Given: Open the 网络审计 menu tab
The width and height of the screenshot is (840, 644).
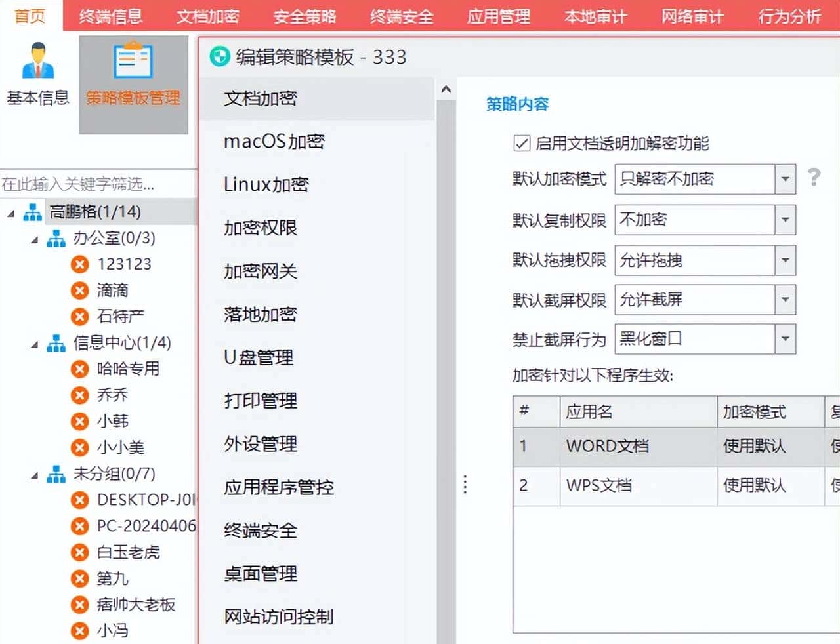Looking at the screenshot, I should (692, 16).
